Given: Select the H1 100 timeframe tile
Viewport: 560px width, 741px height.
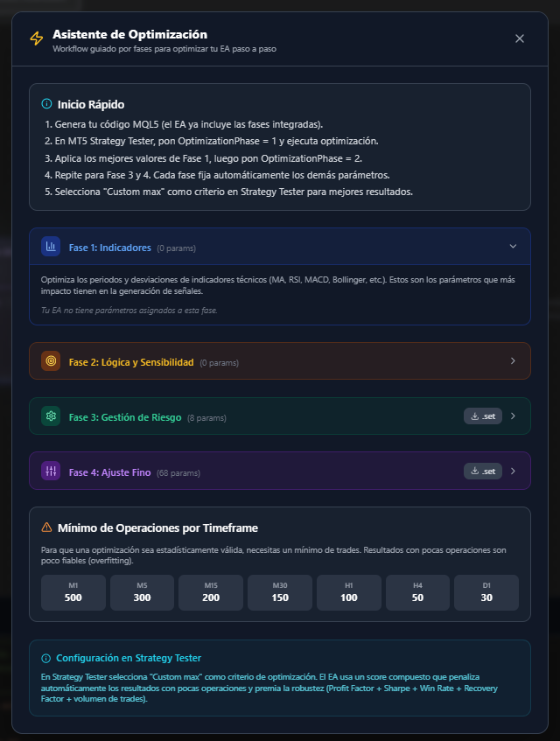Looking at the screenshot, I should [349, 592].
